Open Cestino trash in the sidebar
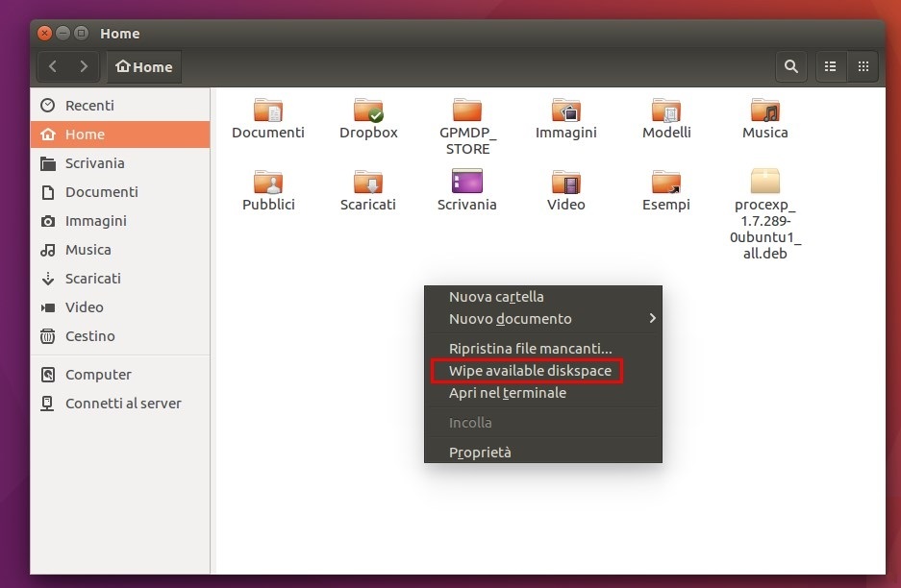This screenshot has height=588, width=901. point(120,336)
